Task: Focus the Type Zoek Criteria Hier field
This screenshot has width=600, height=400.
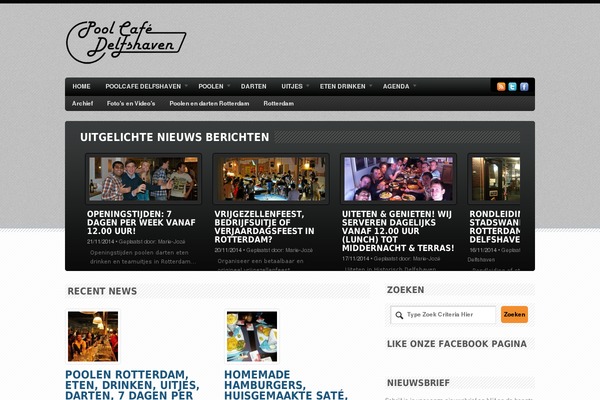Action: (x=443, y=315)
